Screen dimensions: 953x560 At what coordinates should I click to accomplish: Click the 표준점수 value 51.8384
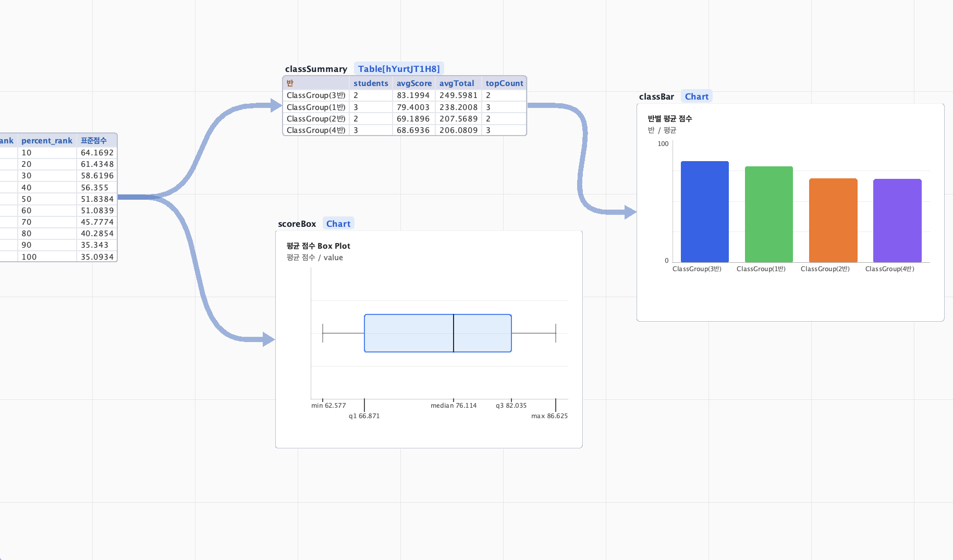point(97,199)
